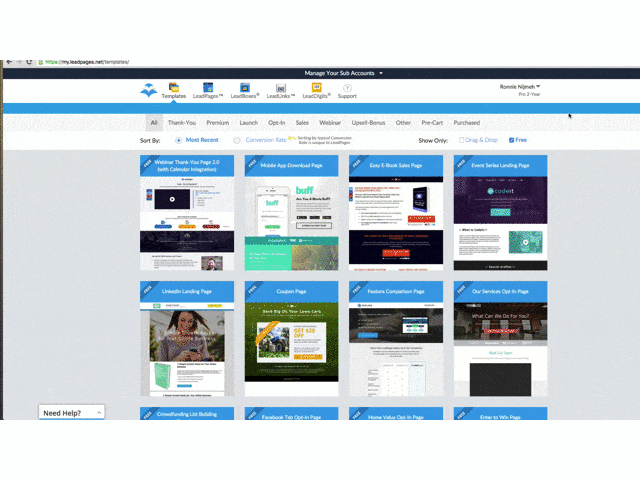Open Webinar Thank-You Page 2.0 template
This screenshot has width=640, height=480.
pyautogui.click(x=187, y=213)
